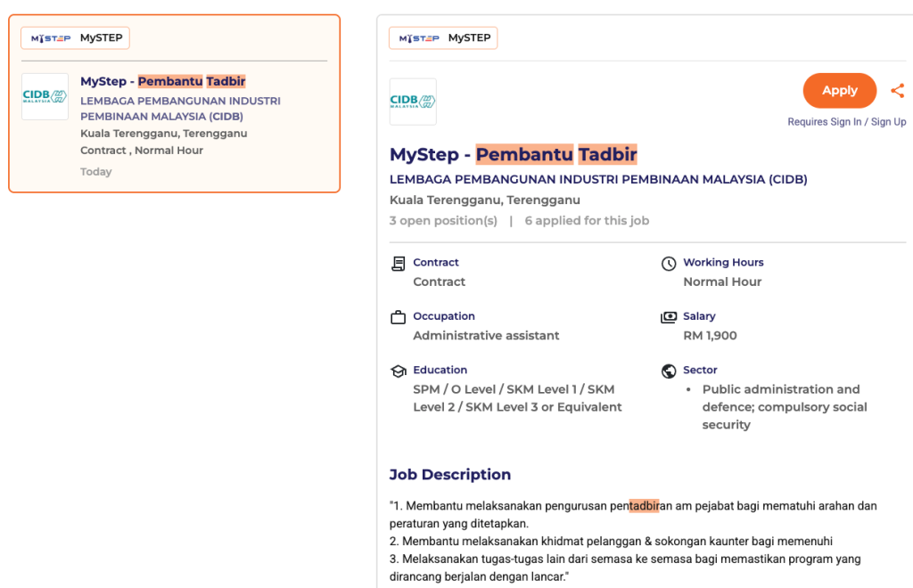
Task: Click the CIDB logo in job listing card
Action: tap(45, 96)
